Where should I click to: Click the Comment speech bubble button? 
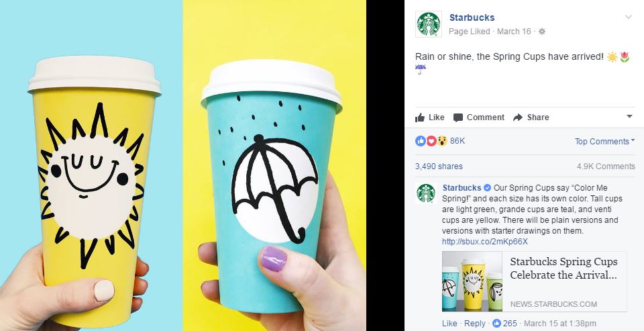tap(479, 117)
